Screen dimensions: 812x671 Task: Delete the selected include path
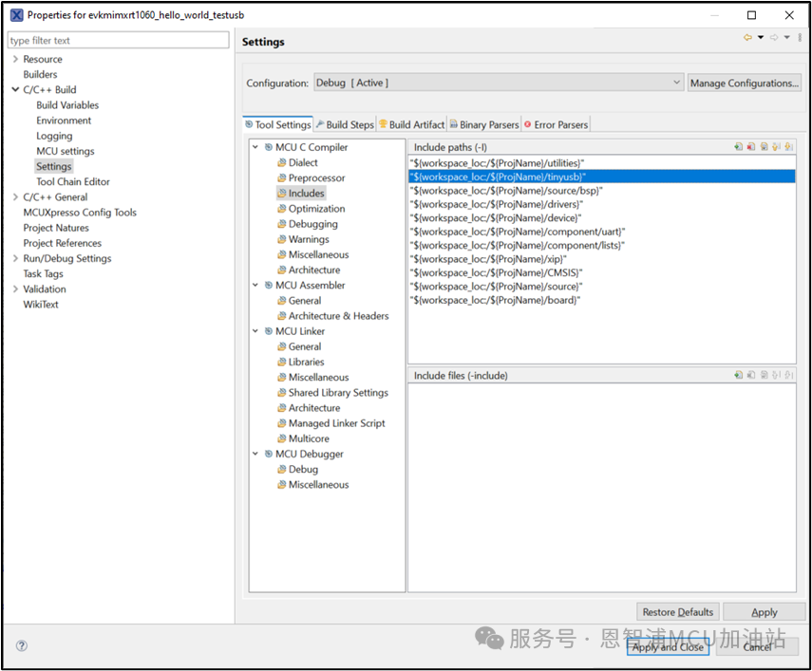click(751, 147)
